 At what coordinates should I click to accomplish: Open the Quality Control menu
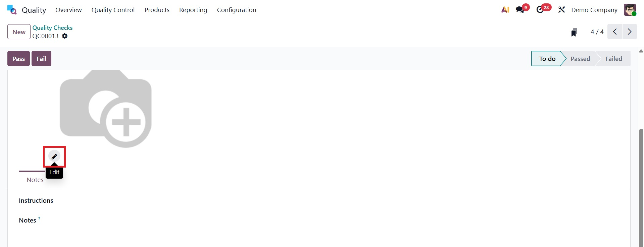click(x=113, y=10)
